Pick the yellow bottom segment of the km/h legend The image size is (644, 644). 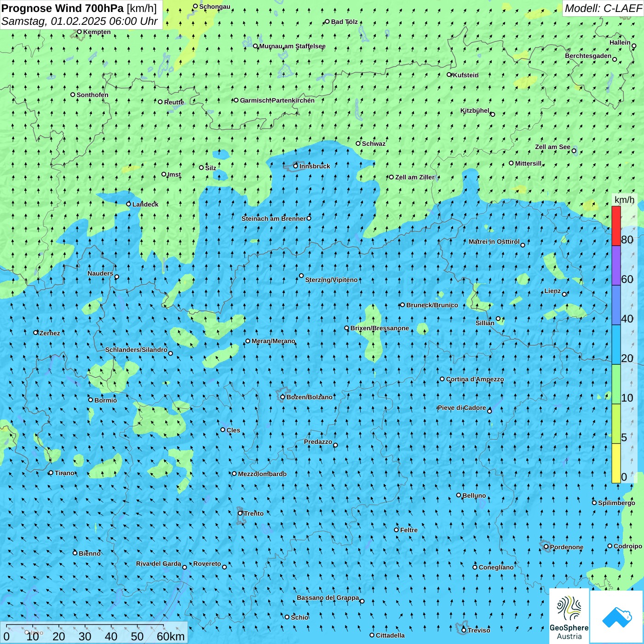(x=616, y=463)
